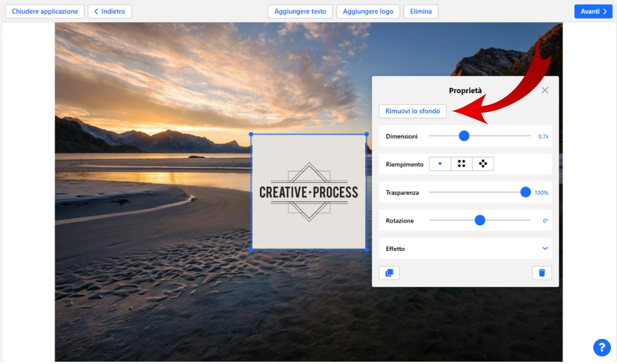Viewport: 617px width, 364px height.
Task: Open the help question mark icon
Action: [x=601, y=347]
